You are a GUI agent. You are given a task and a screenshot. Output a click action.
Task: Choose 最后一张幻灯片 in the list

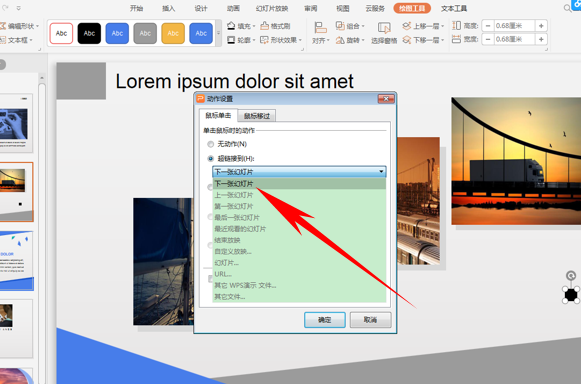pyautogui.click(x=299, y=217)
